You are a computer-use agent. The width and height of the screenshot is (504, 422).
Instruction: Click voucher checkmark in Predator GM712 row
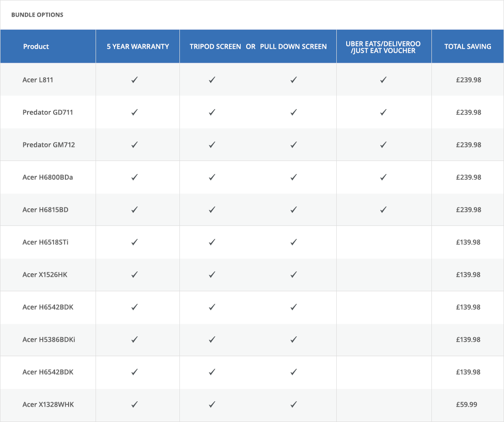[383, 145]
